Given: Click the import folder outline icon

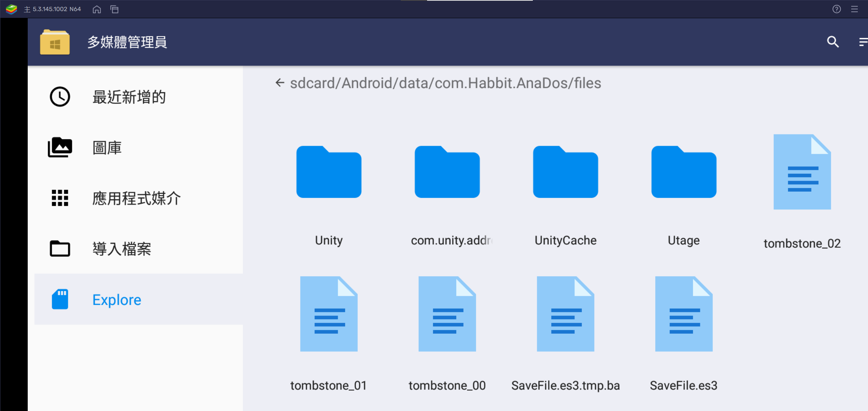Looking at the screenshot, I should click(60, 248).
